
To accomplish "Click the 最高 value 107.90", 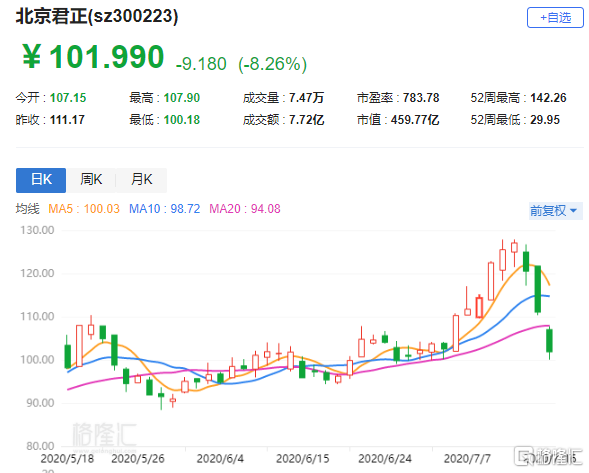I will tap(182, 98).
